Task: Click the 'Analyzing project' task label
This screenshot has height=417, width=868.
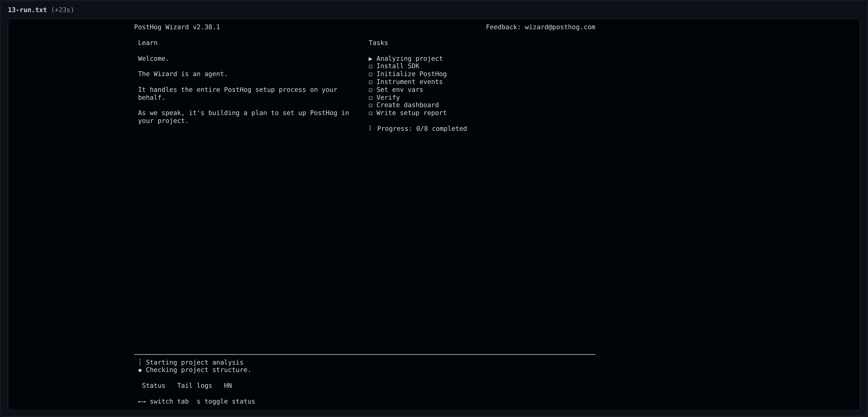Action: [409, 59]
